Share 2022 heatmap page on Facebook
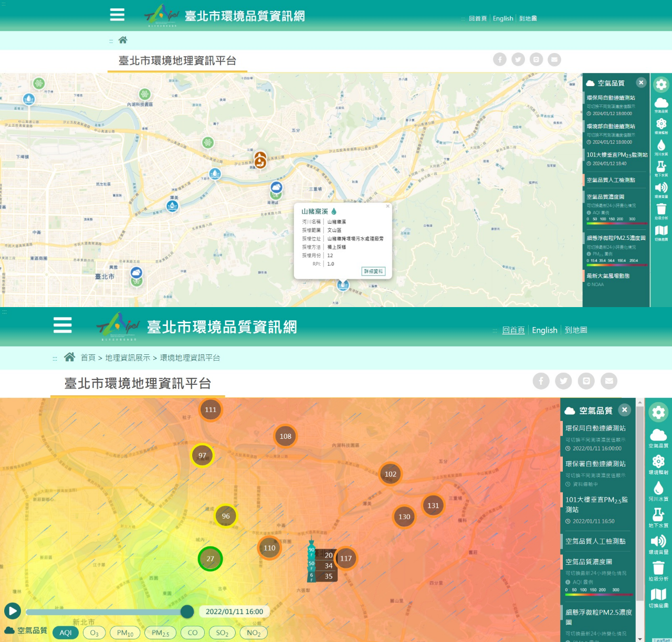This screenshot has height=642, width=672. pos(541,381)
